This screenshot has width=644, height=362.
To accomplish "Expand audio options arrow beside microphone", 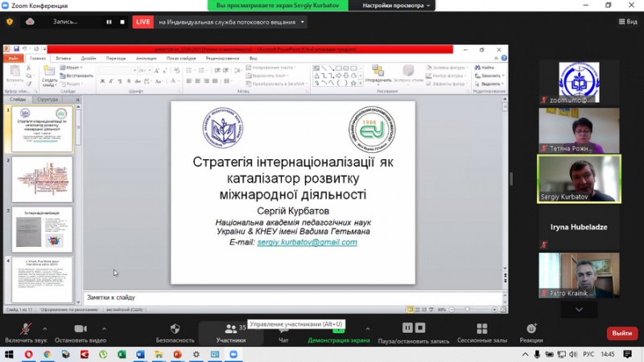I will point(44,329).
